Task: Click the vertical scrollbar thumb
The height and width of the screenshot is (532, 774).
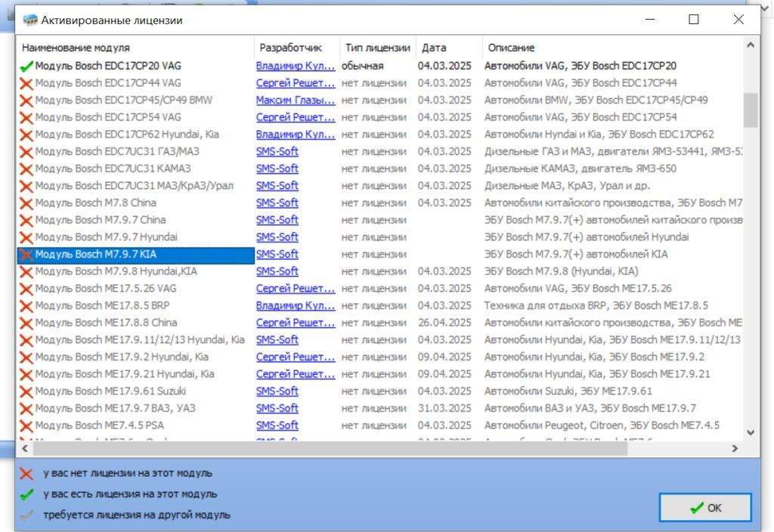Action: click(751, 110)
